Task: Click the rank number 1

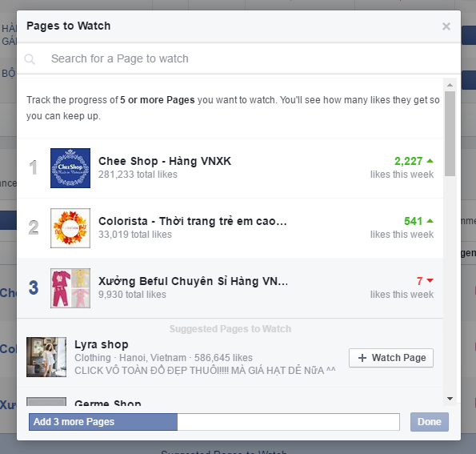Action: (34, 167)
